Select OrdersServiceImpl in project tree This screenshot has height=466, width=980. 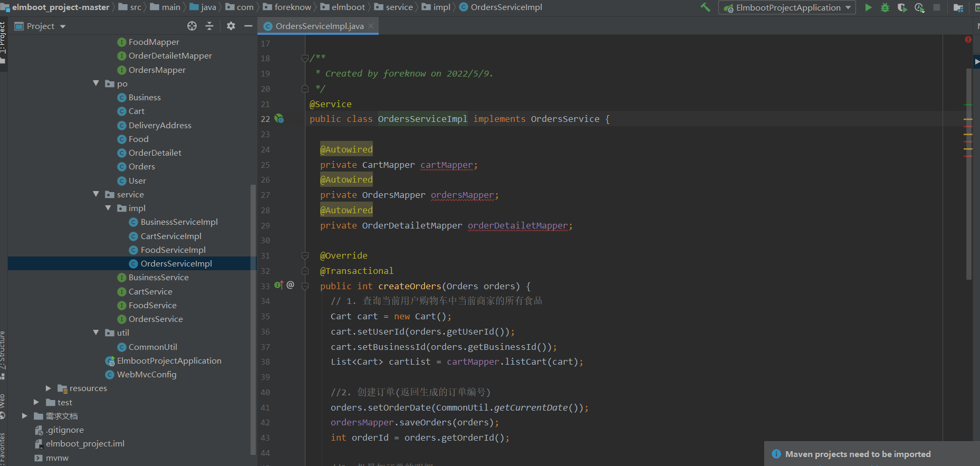pos(171,263)
